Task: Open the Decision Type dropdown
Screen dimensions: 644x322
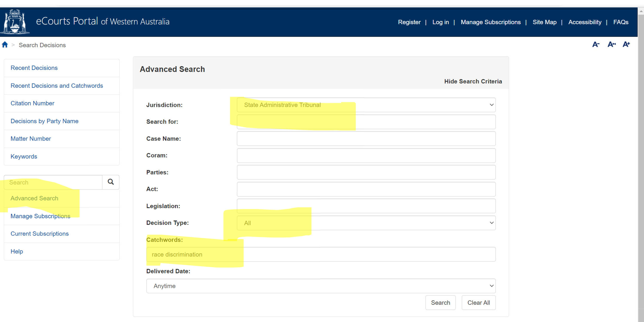Action: [x=366, y=223]
